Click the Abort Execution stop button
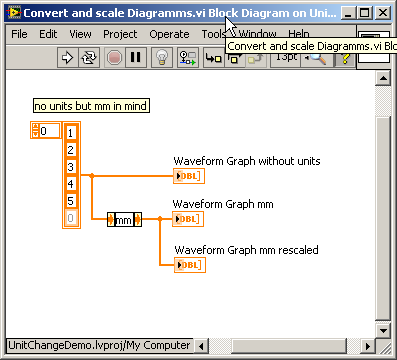Viewport: 397px width, 360px height. tap(114, 58)
